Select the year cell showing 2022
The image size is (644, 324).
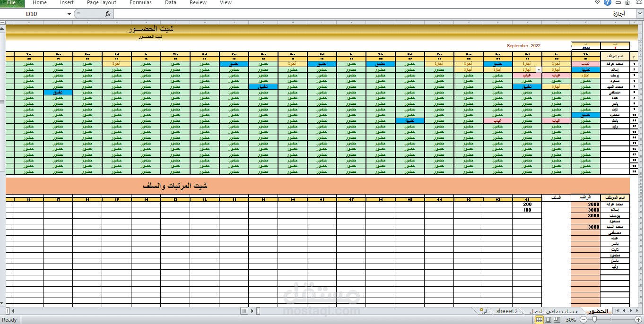(586, 48)
